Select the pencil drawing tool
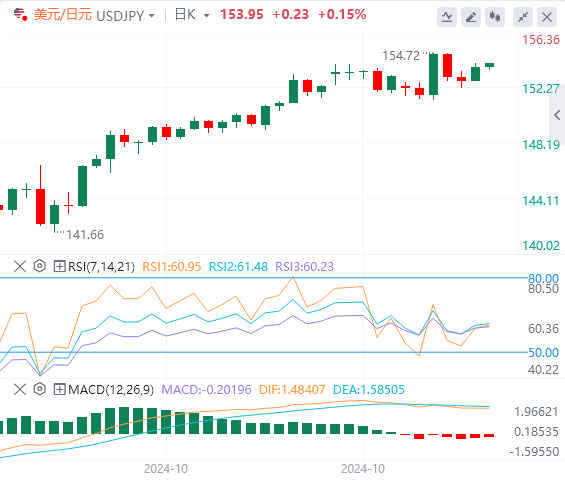Screen dimensions: 565x481 tap(471, 17)
